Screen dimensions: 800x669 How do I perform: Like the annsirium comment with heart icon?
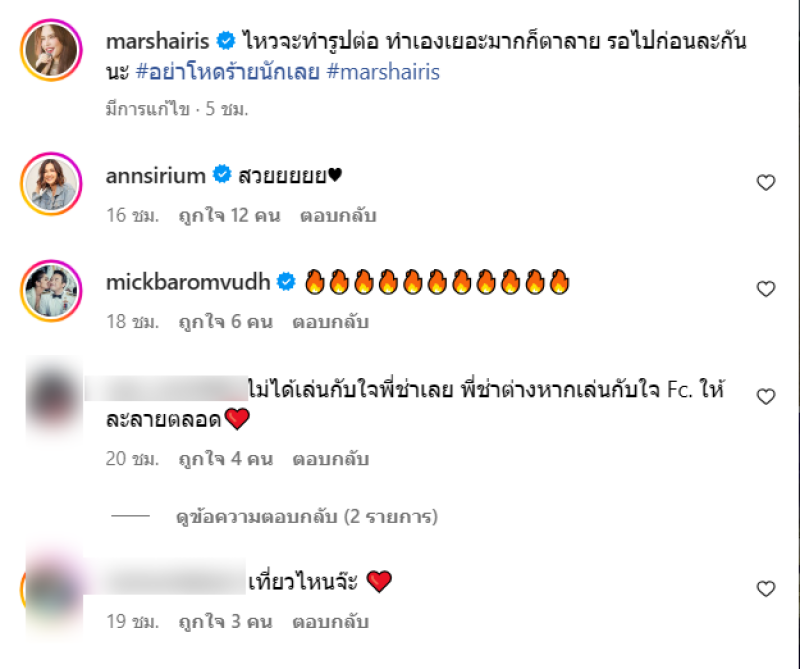click(x=765, y=182)
